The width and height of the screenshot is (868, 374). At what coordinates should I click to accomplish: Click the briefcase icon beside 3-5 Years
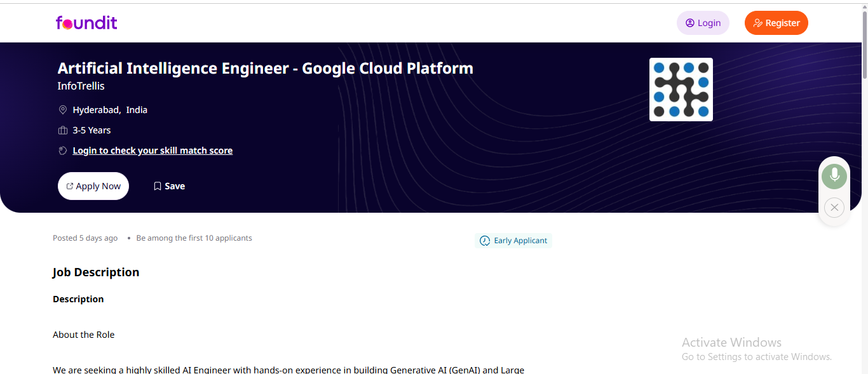point(63,130)
